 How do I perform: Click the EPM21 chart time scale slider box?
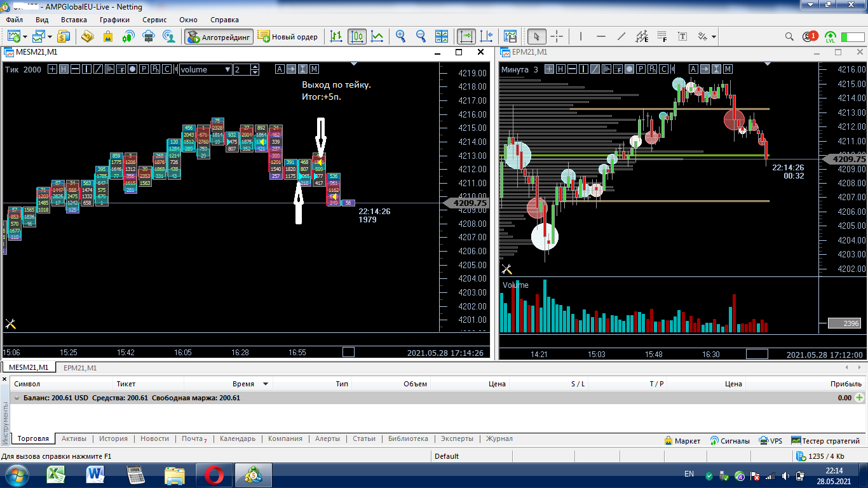[757, 354]
